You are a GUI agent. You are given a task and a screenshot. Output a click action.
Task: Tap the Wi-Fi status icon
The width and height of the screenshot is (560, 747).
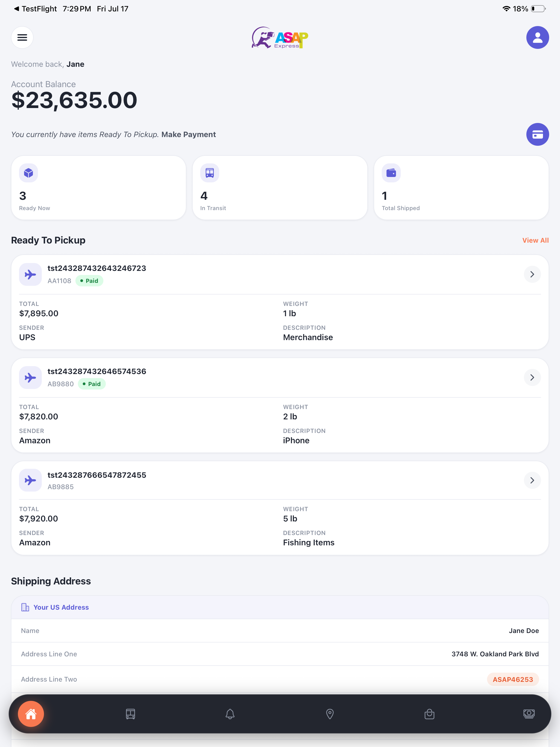coord(506,9)
